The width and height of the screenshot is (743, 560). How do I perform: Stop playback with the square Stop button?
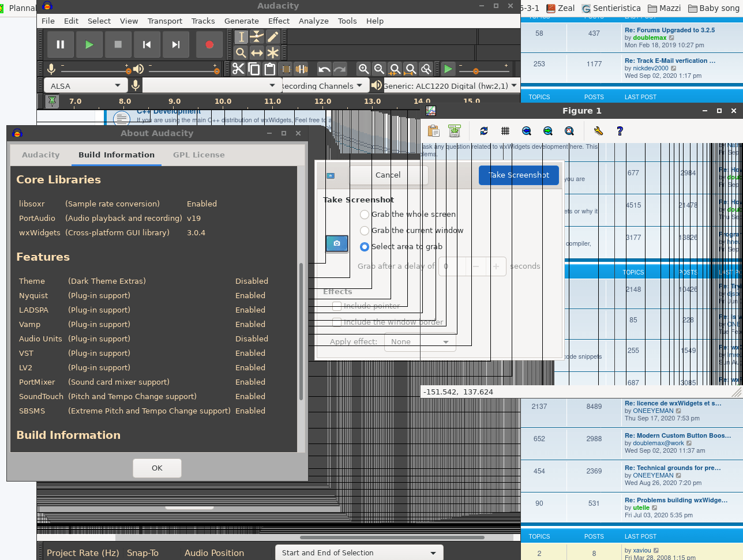point(118,44)
